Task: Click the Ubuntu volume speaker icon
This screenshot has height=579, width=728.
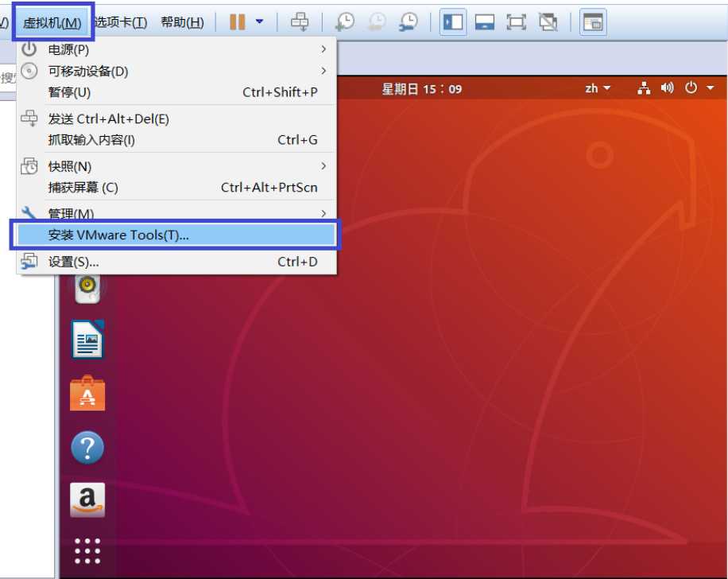Action: (x=667, y=87)
